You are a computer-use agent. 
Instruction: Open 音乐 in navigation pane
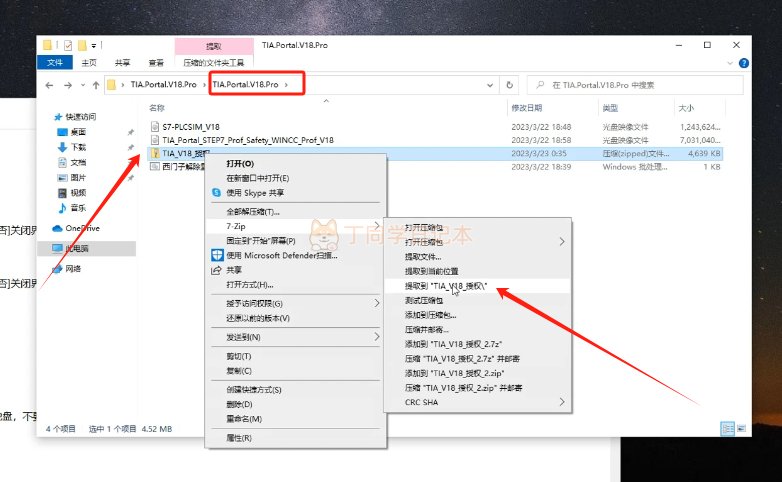tap(72, 208)
